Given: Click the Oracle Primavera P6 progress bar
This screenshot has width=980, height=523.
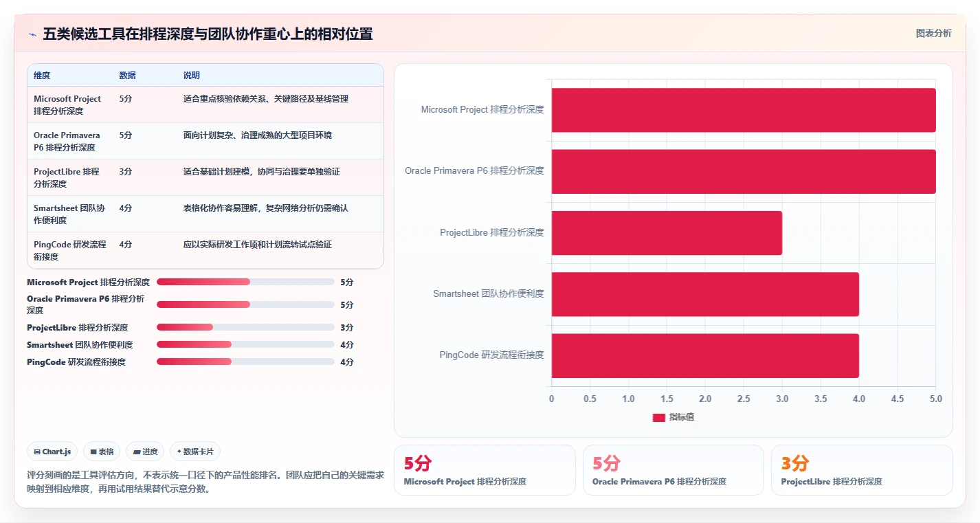Looking at the screenshot, I should coord(245,304).
